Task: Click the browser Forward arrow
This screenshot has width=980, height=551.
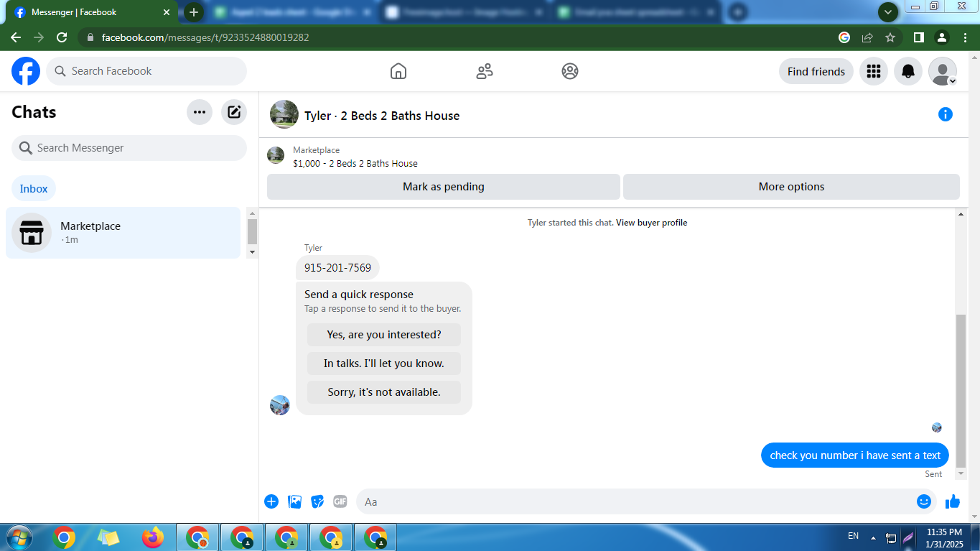Action: 39,37
